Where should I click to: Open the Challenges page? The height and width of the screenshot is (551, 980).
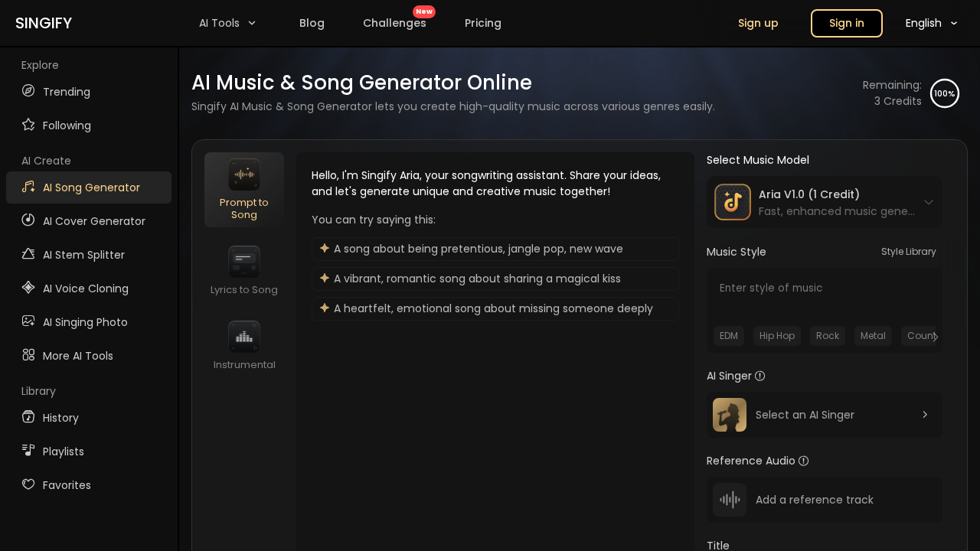pyautogui.click(x=394, y=23)
